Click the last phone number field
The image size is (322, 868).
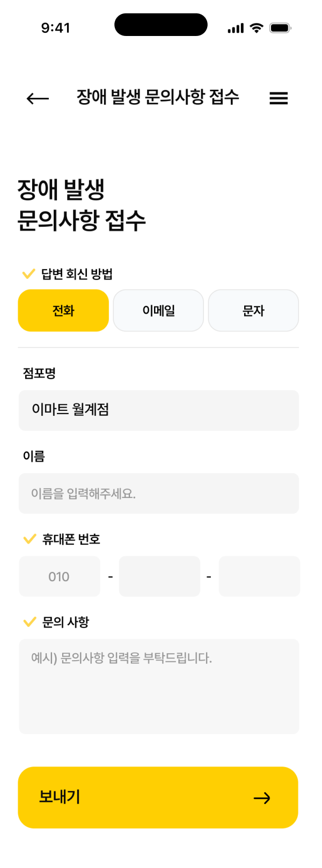[x=259, y=576]
